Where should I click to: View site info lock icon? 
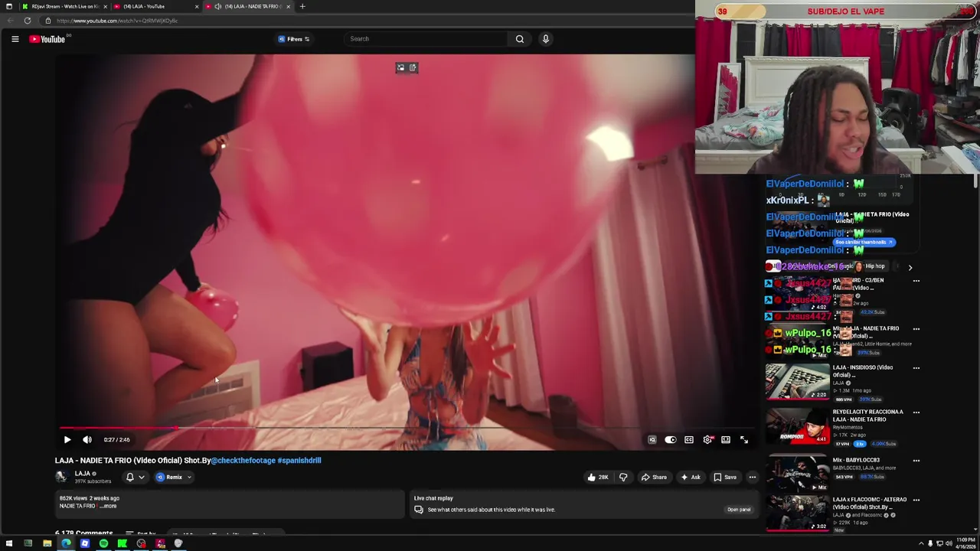[x=47, y=21]
